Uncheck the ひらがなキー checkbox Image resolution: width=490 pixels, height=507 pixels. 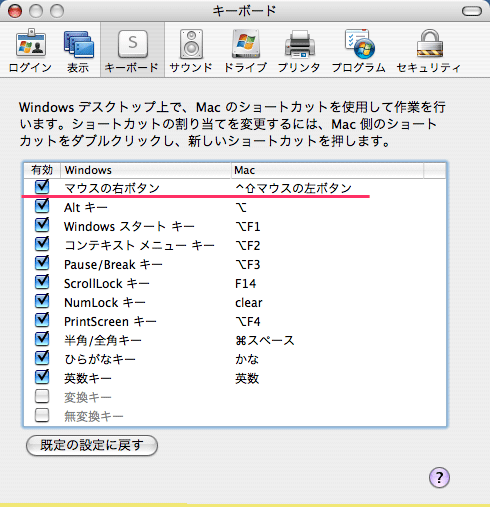pos(42,358)
